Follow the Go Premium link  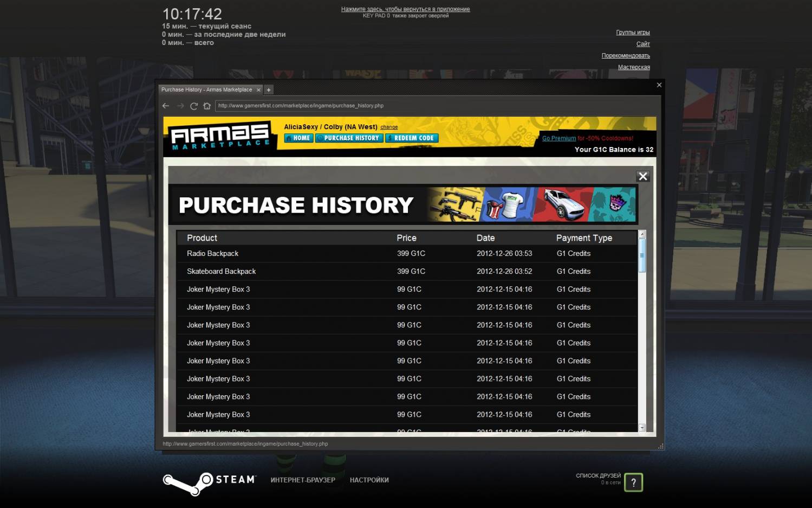point(559,138)
